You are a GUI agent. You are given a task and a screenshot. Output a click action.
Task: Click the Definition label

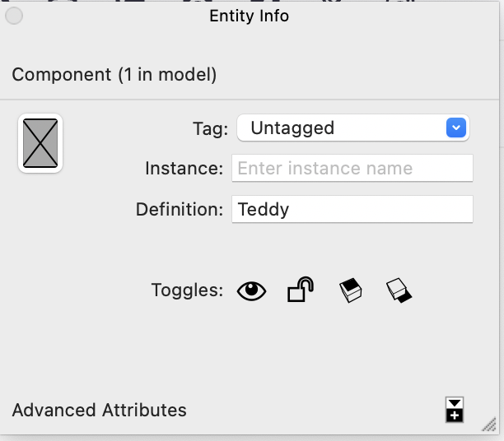(180, 210)
